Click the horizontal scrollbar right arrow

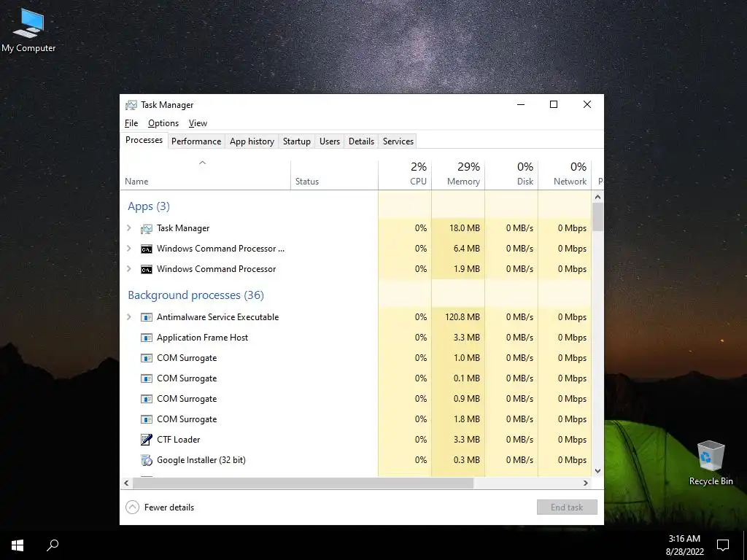point(586,483)
